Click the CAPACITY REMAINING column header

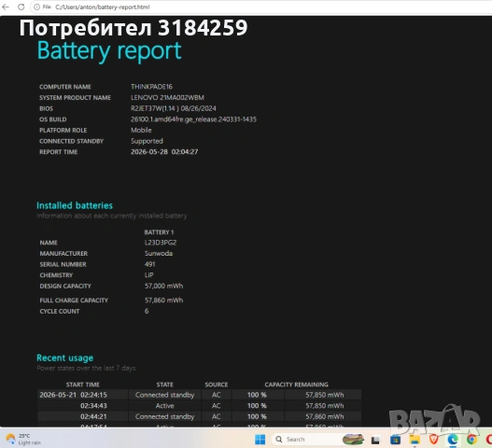click(x=296, y=385)
